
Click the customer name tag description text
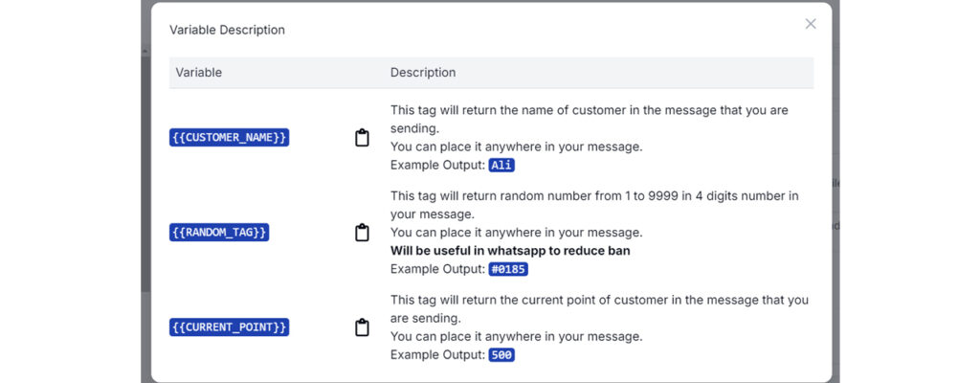pyautogui.click(x=590, y=120)
